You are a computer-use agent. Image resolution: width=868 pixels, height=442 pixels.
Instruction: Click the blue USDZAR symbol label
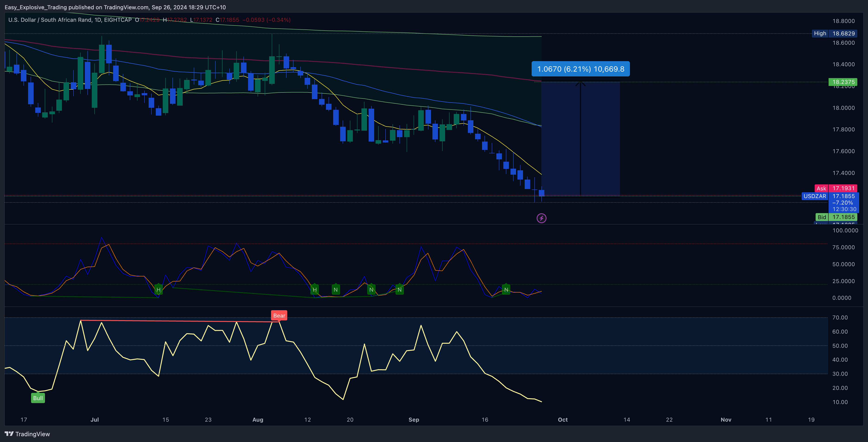[x=815, y=196]
